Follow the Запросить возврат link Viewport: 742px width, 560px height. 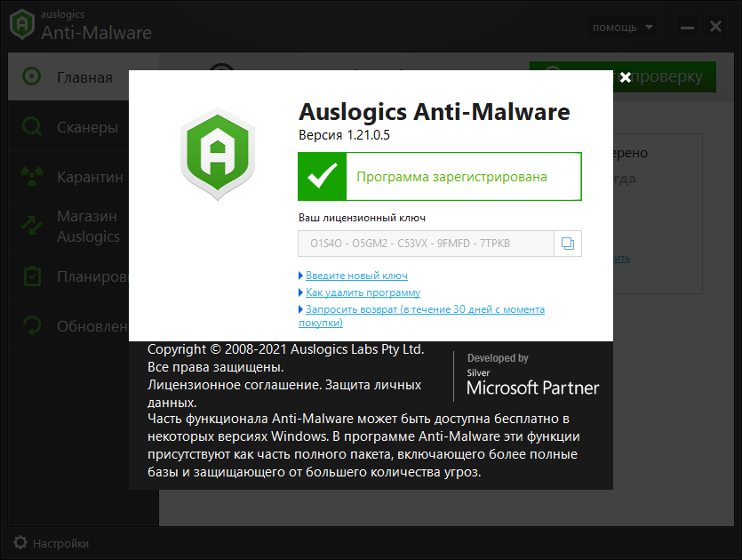425,309
